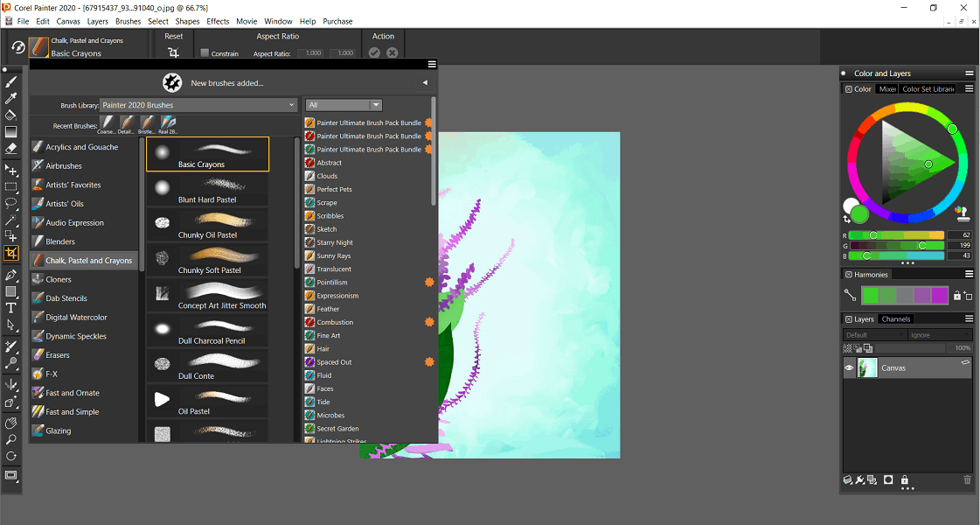Select the Oil Pastel brush variant
The image size is (980, 525).
[x=207, y=402]
